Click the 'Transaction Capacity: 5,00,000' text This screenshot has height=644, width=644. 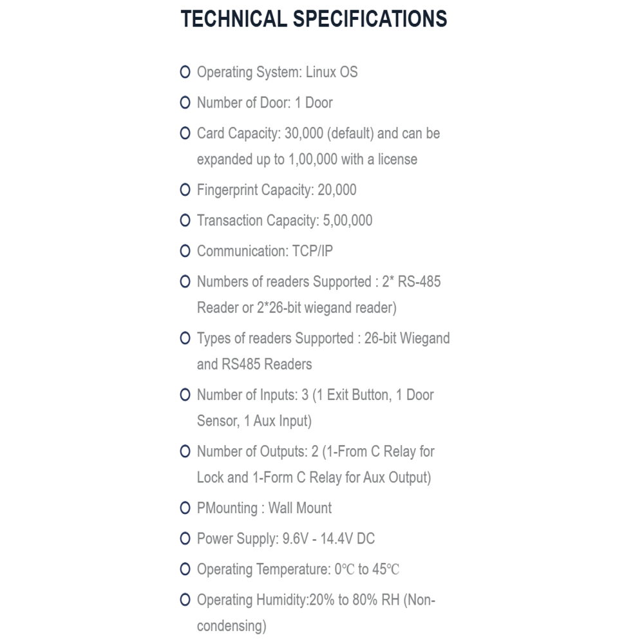click(x=285, y=220)
